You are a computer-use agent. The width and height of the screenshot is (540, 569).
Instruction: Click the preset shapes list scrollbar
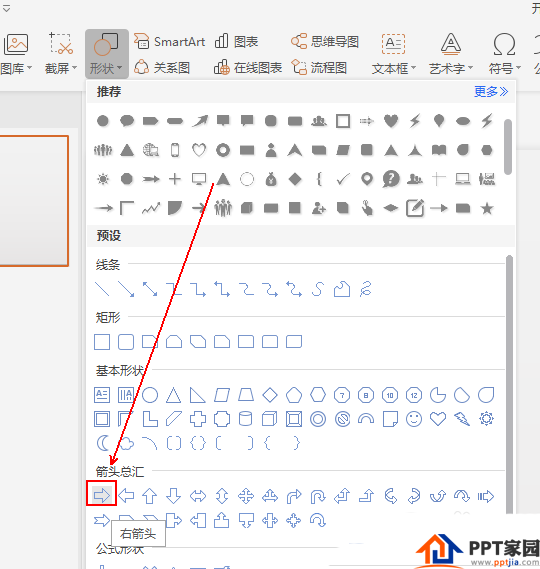pyautogui.click(x=509, y=385)
